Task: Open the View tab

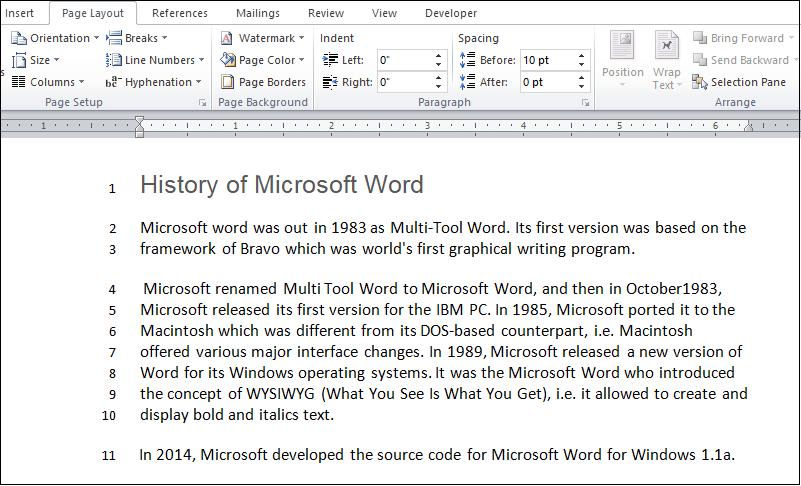Action: point(384,13)
